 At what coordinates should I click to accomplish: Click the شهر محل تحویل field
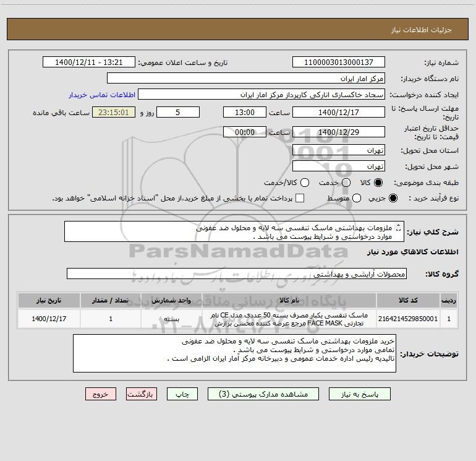pos(339,166)
